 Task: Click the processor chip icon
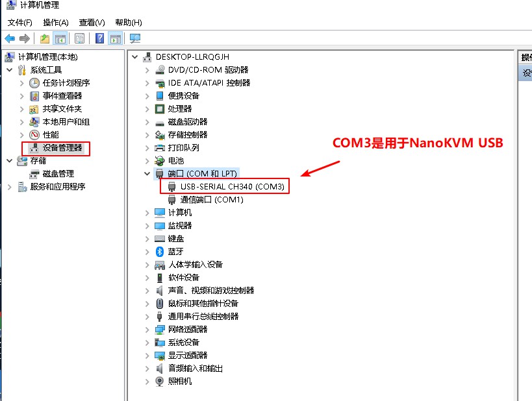[159, 109]
